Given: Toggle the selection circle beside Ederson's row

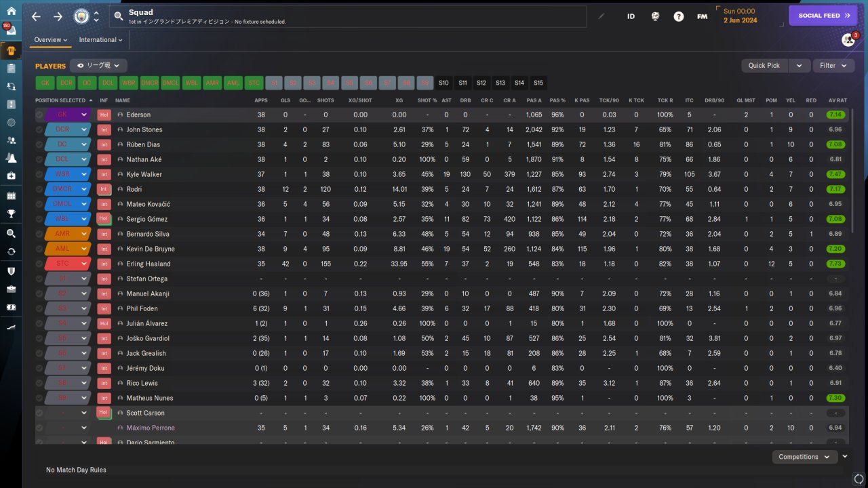Looking at the screenshot, I should [x=39, y=115].
